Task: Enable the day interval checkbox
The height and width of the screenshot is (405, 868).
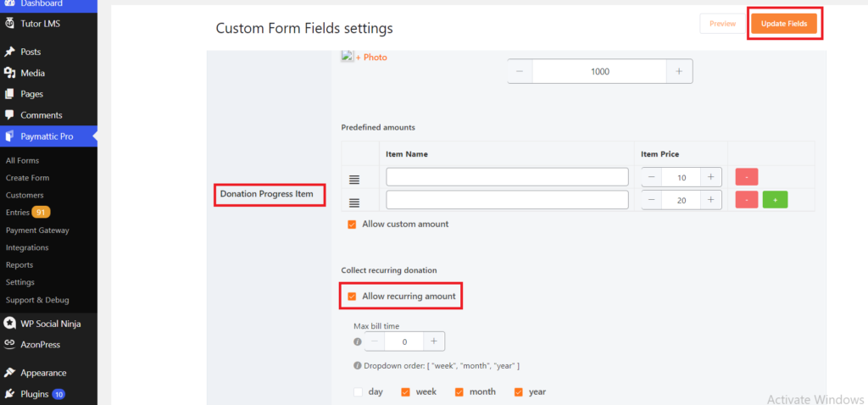Action: tap(358, 392)
